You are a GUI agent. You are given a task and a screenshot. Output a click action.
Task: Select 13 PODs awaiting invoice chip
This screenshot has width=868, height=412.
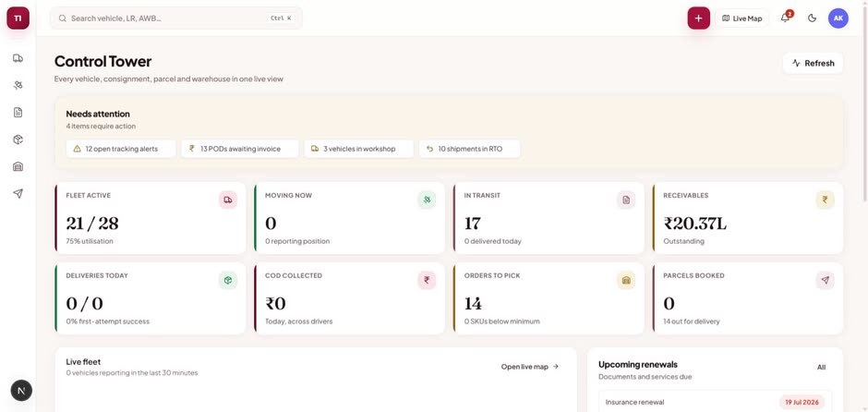point(240,149)
